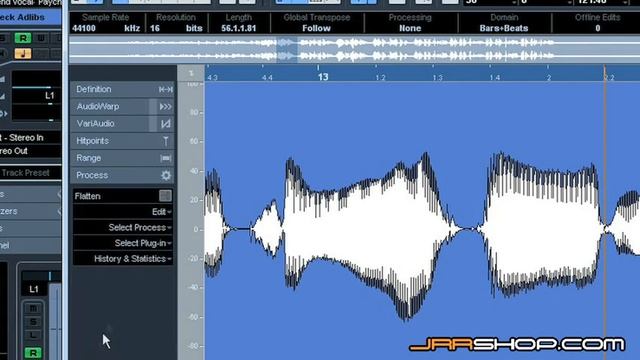640x360 pixels.
Task: Click the overview waveform strip above the ruler
Action: [354, 49]
